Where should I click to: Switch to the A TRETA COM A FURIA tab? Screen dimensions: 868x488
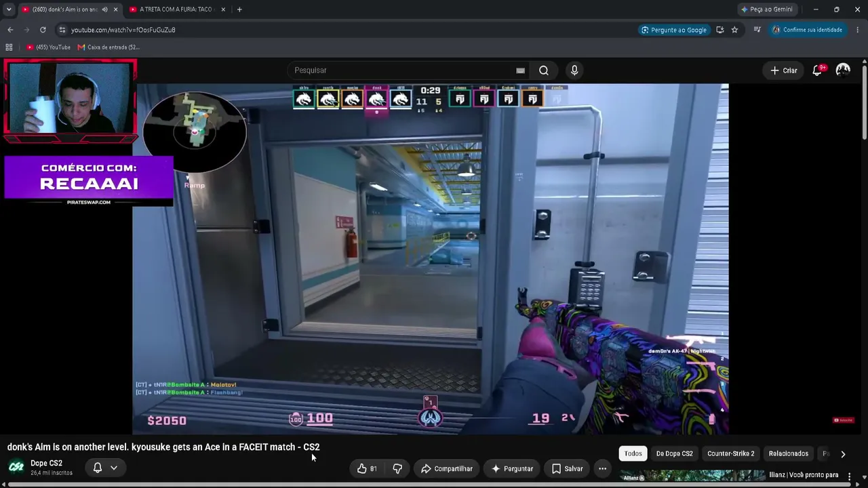coord(176,9)
